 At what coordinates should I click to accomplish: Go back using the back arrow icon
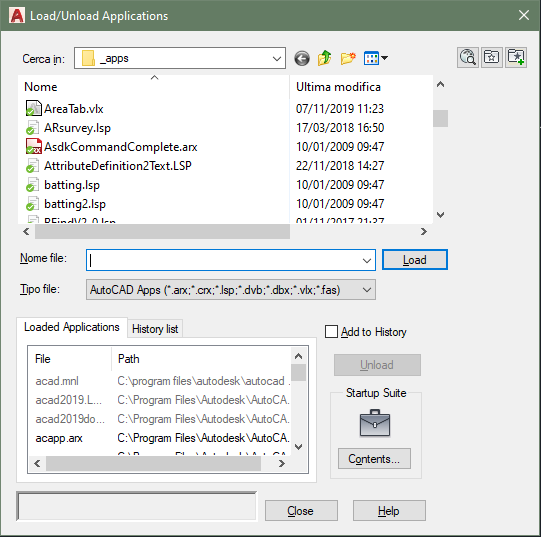pos(302,58)
